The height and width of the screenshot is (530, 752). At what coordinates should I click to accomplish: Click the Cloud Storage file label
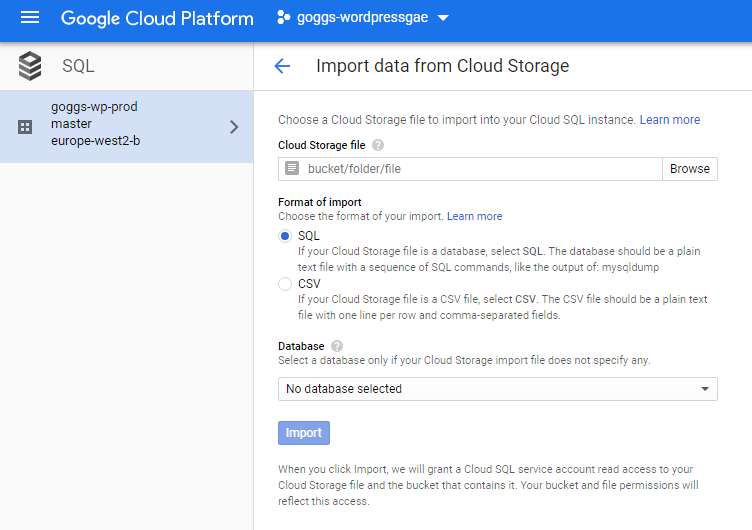(x=322, y=145)
